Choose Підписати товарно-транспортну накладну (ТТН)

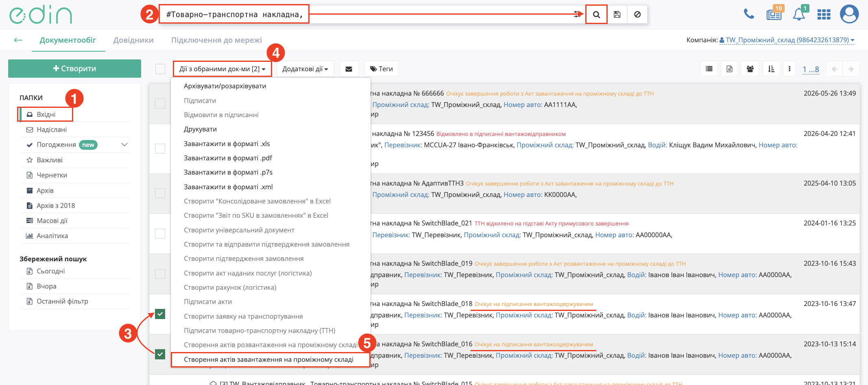260,330
